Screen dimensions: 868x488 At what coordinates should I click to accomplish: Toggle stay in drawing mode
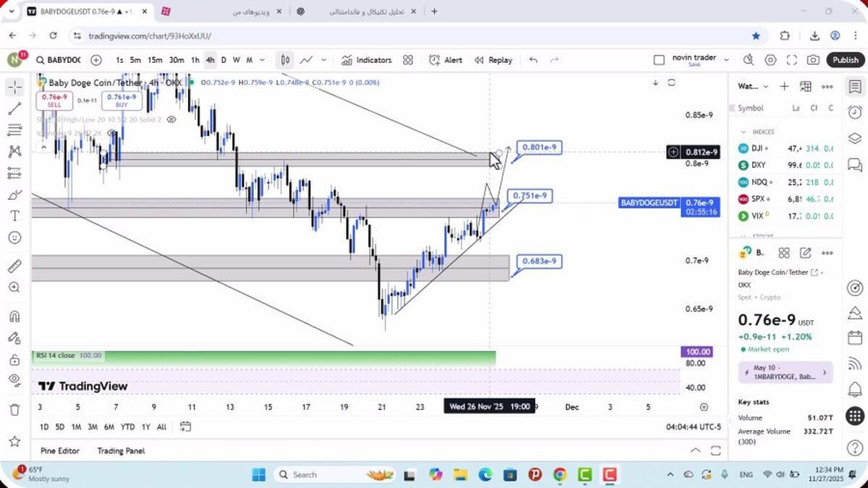coord(14,338)
